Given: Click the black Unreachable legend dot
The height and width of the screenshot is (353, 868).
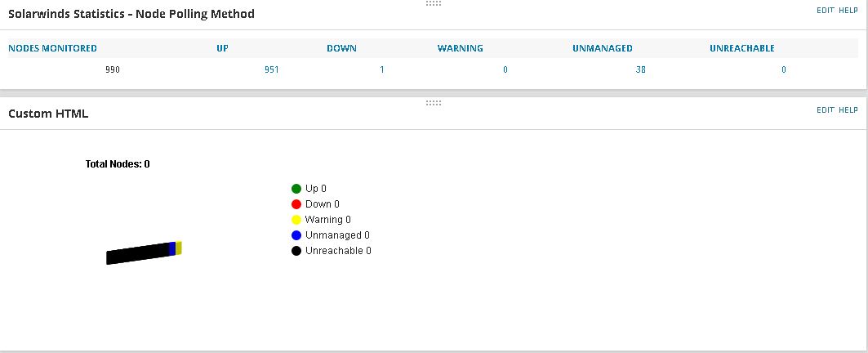Looking at the screenshot, I should (296, 251).
